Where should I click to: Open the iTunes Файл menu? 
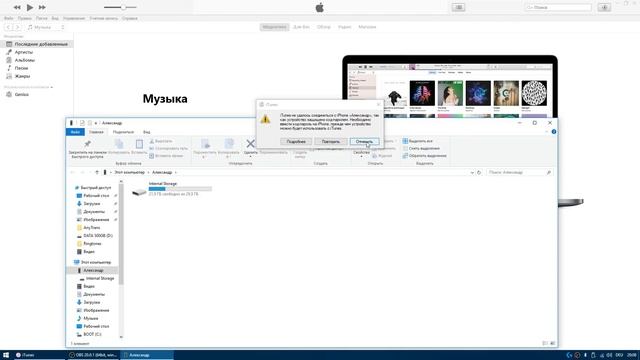(x=9, y=18)
